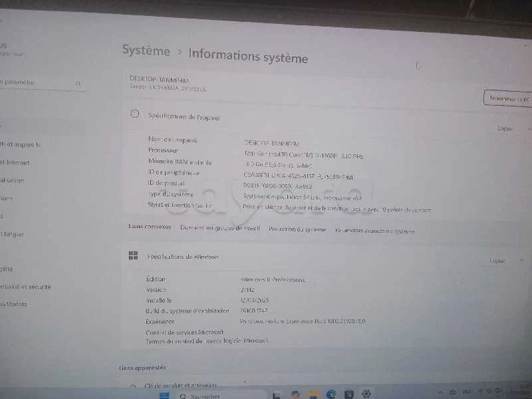Click the Stylet et fonction tactile value
532x399 pixels.
click(337, 209)
